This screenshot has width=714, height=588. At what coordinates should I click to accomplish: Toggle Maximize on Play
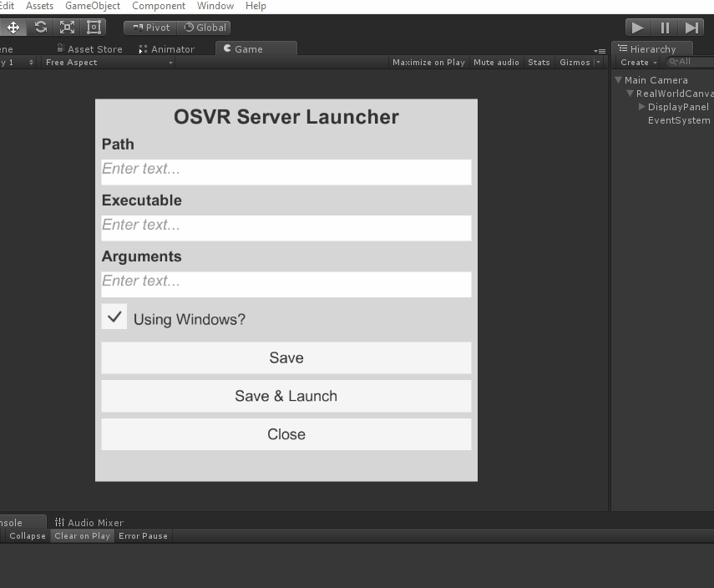pos(428,63)
